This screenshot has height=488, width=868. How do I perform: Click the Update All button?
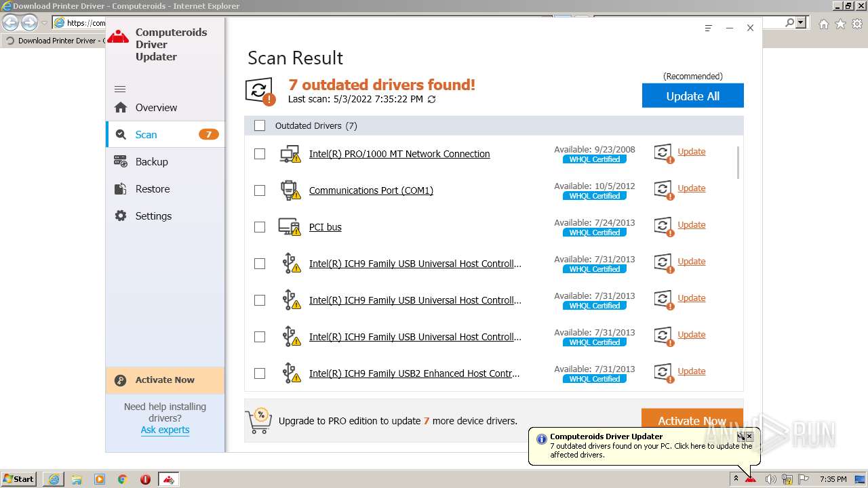[x=693, y=96]
